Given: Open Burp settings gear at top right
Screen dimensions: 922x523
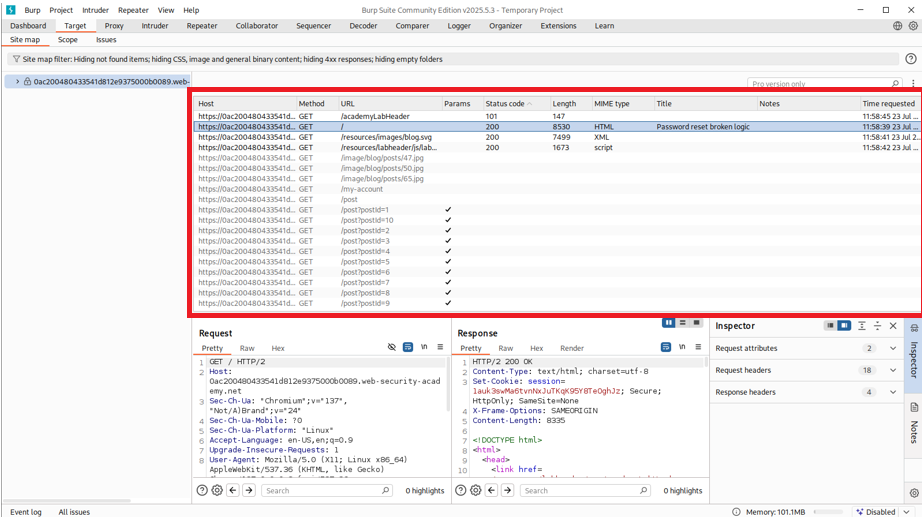Looking at the screenshot, I should [913, 26].
